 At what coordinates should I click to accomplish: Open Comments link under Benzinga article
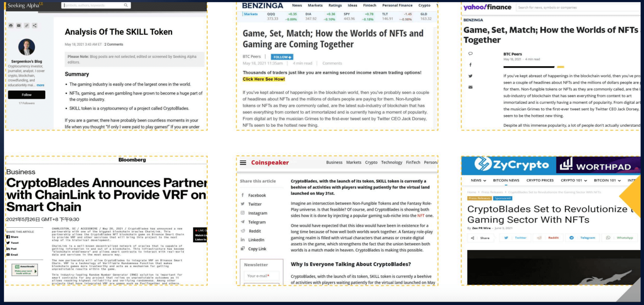332,63
